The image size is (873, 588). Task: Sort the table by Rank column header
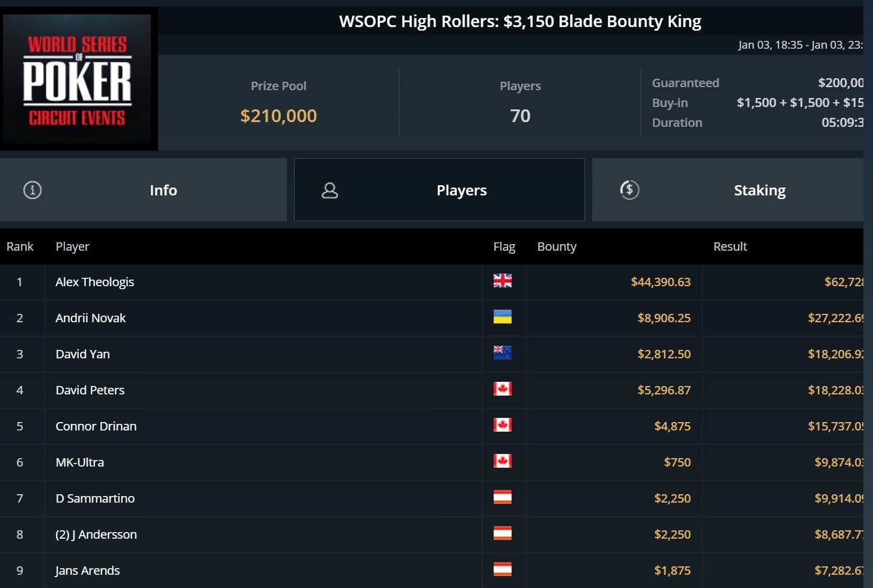click(x=20, y=247)
